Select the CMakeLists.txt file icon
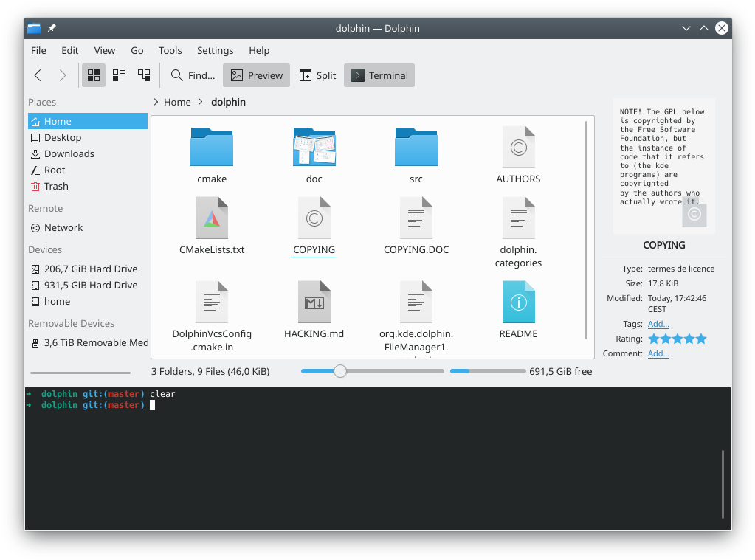Screen dimensions: 755x560 coord(212,218)
